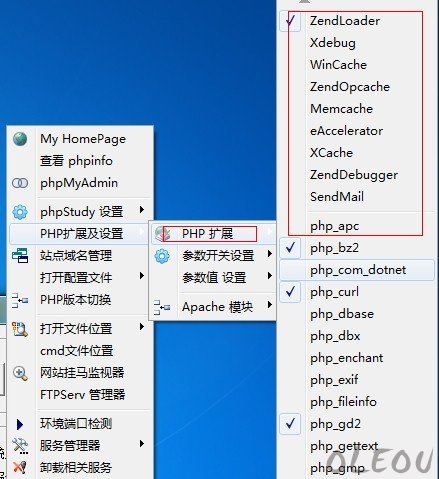The width and height of the screenshot is (439, 479).
Task: Click the scroll-up arrow above the extension list
Action: coord(304,2)
